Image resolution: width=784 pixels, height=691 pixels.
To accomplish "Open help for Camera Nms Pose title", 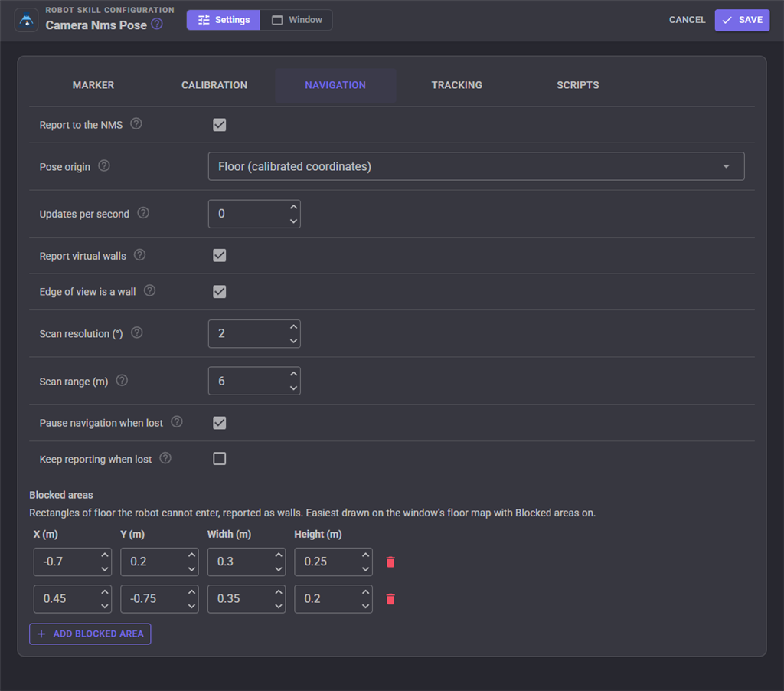I will tap(157, 24).
